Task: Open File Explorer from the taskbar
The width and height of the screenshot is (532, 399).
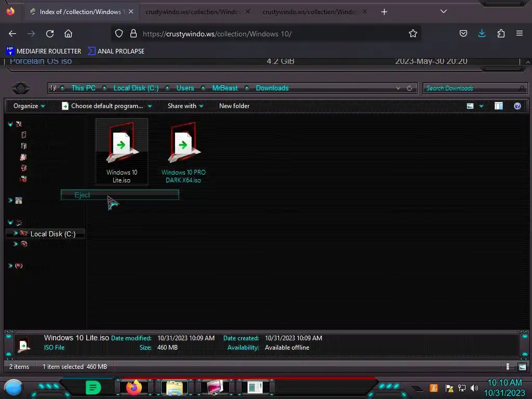Action: click(175, 388)
